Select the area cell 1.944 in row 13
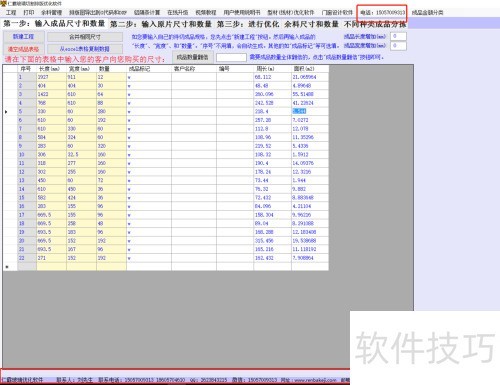This screenshot has width=500, height=385. [x=310, y=181]
